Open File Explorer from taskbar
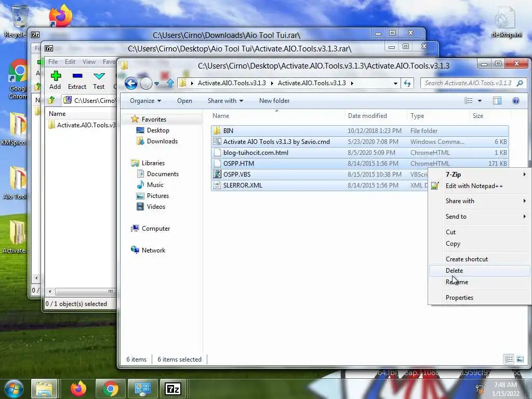This screenshot has height=399, width=532. 44,389
